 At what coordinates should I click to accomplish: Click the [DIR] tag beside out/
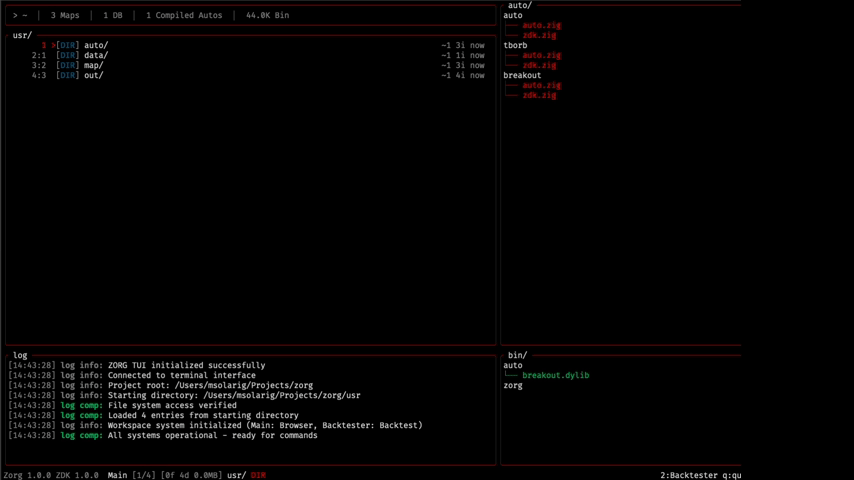click(x=68, y=75)
